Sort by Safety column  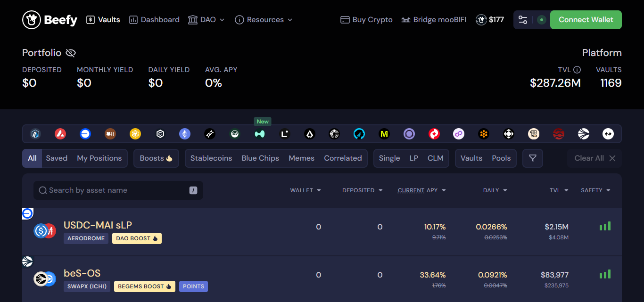click(595, 190)
